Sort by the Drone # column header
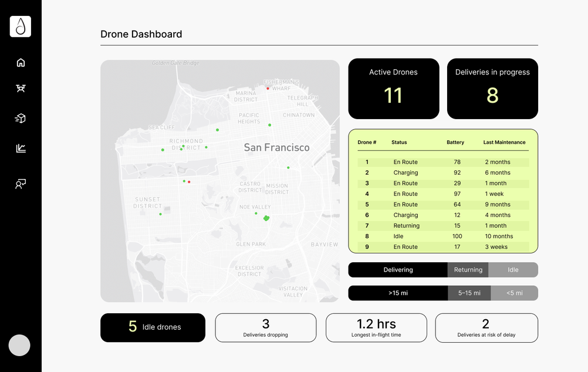 click(x=367, y=142)
